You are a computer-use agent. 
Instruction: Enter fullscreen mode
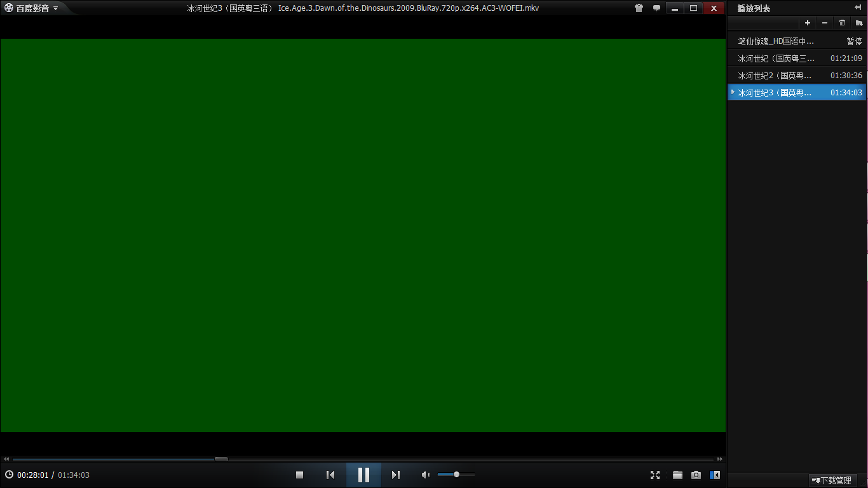click(x=655, y=475)
